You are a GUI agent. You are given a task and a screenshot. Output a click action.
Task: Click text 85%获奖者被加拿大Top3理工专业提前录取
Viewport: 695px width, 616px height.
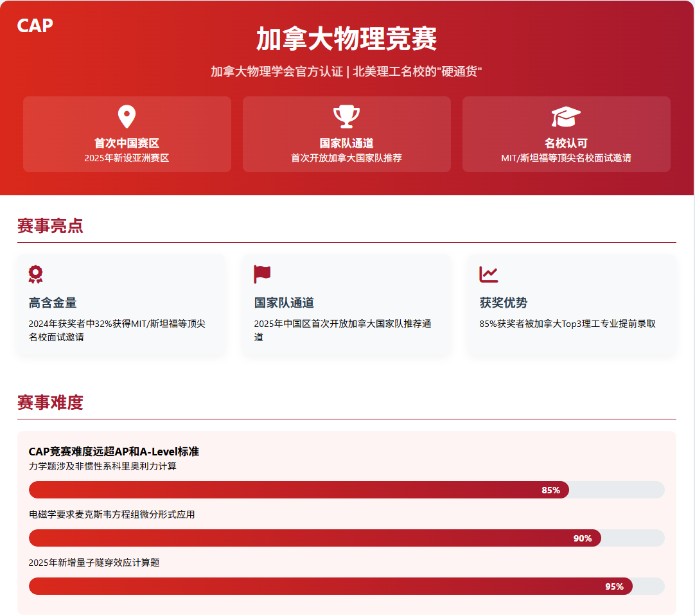pos(567,324)
